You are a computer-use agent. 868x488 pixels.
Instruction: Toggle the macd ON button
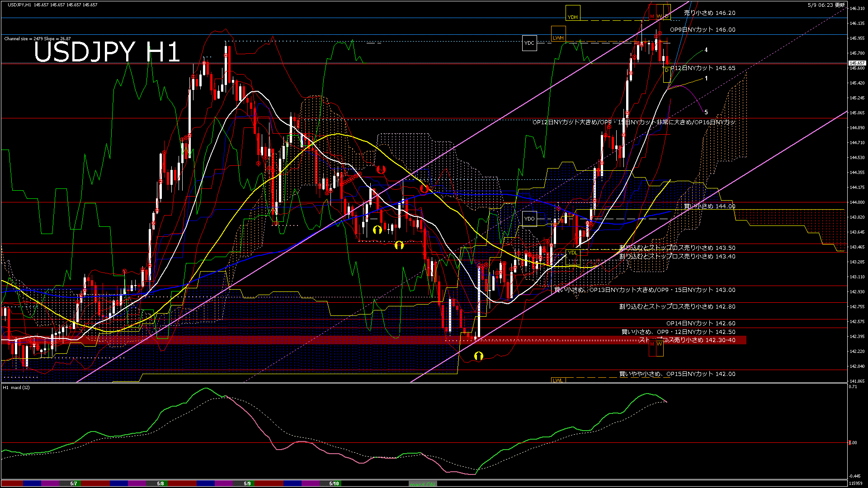tap(423, 483)
